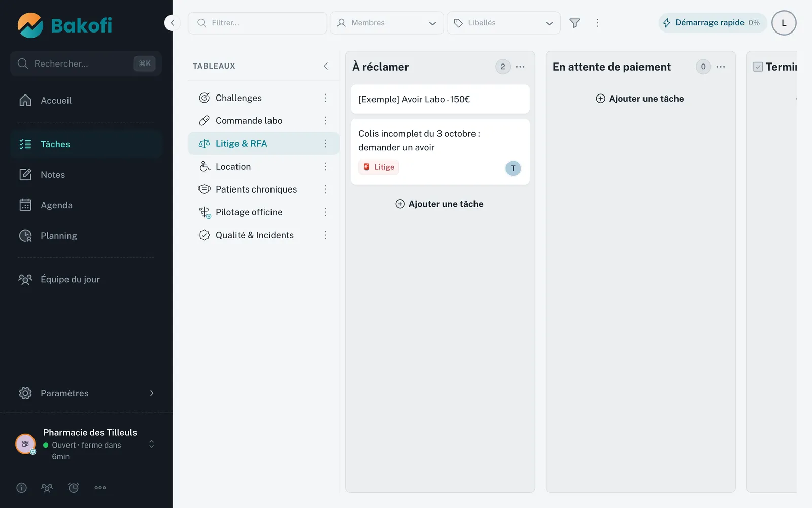
Task: Open the En attente de paiement column menu
Action: click(x=721, y=67)
